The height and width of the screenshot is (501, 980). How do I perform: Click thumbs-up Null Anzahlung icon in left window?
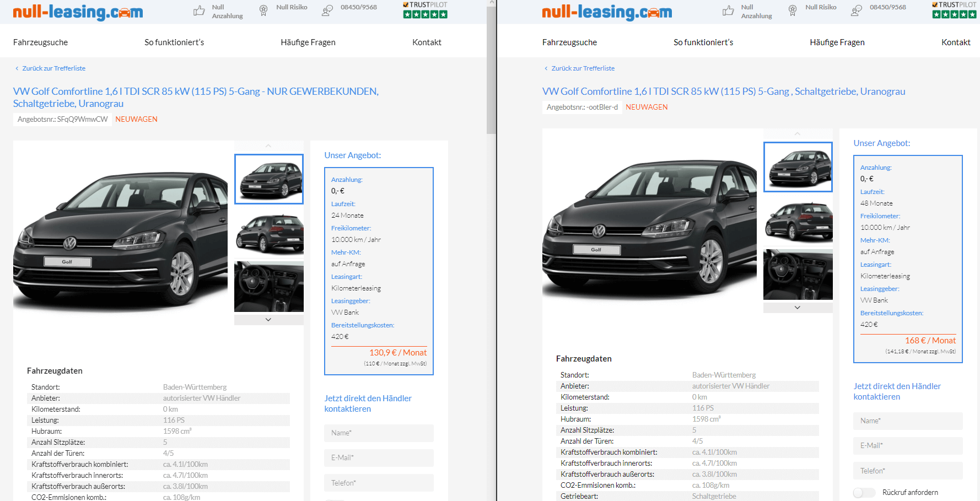pyautogui.click(x=199, y=10)
